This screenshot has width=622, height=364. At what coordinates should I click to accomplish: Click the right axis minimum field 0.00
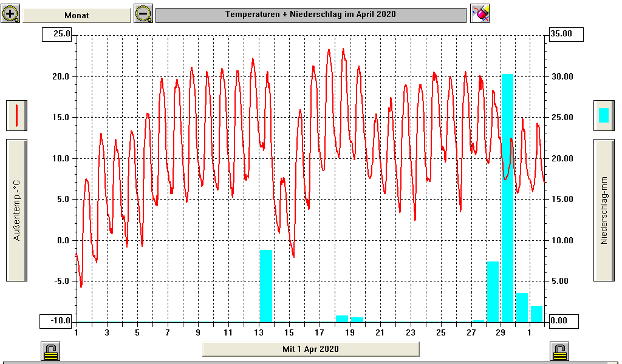point(567,320)
